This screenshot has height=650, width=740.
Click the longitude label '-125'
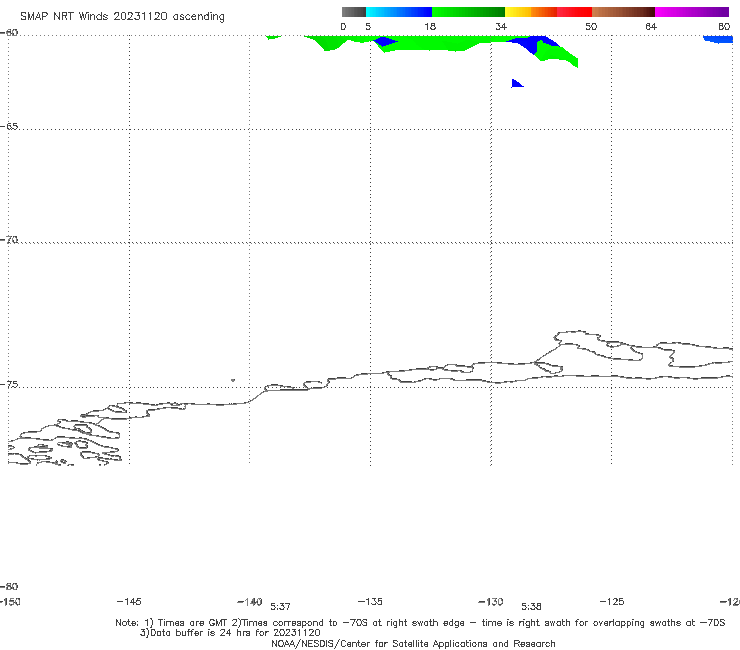[612, 601]
